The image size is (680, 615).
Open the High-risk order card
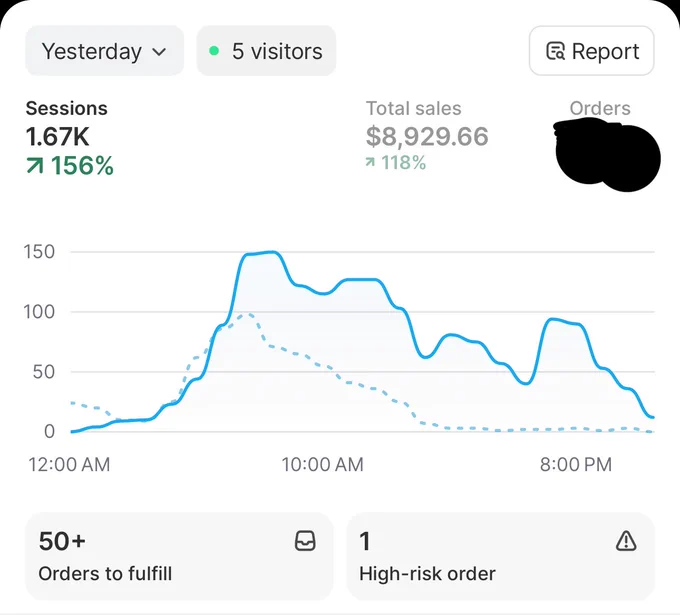click(x=500, y=556)
